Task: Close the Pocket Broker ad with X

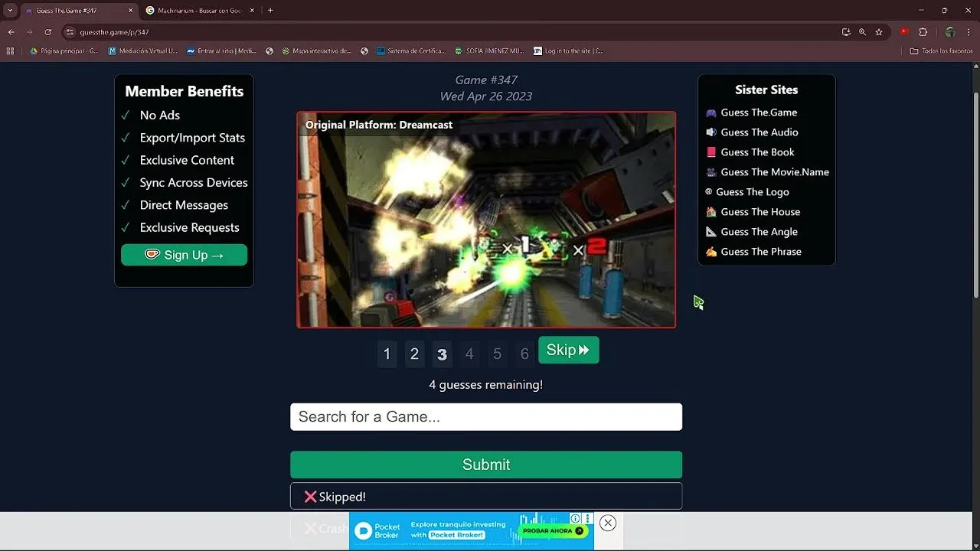Action: click(x=608, y=523)
